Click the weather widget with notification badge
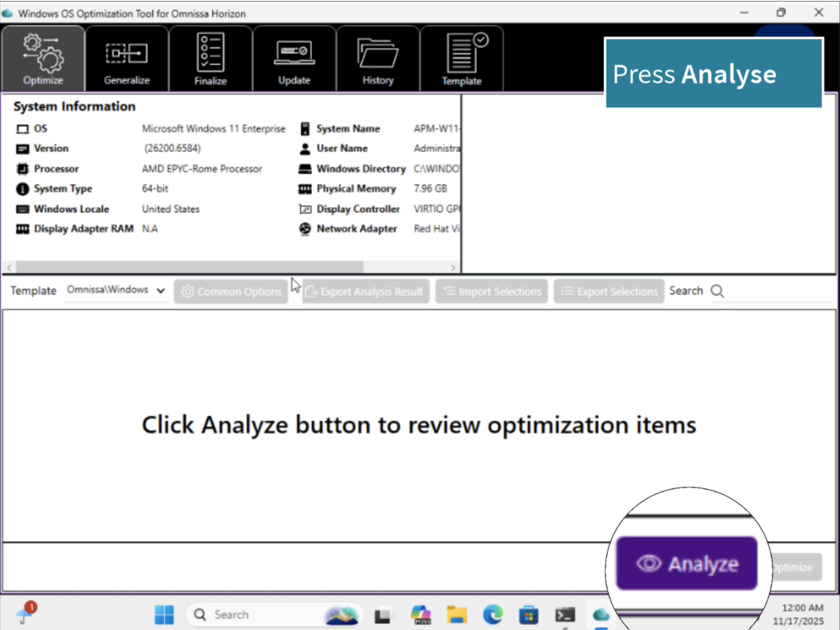This screenshot has height=630, width=840. click(x=27, y=613)
